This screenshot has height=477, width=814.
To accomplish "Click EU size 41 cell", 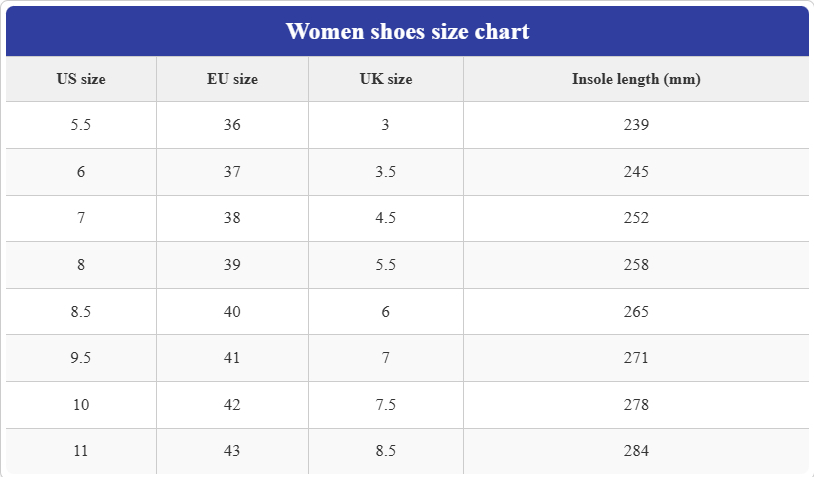I will [x=232, y=358].
